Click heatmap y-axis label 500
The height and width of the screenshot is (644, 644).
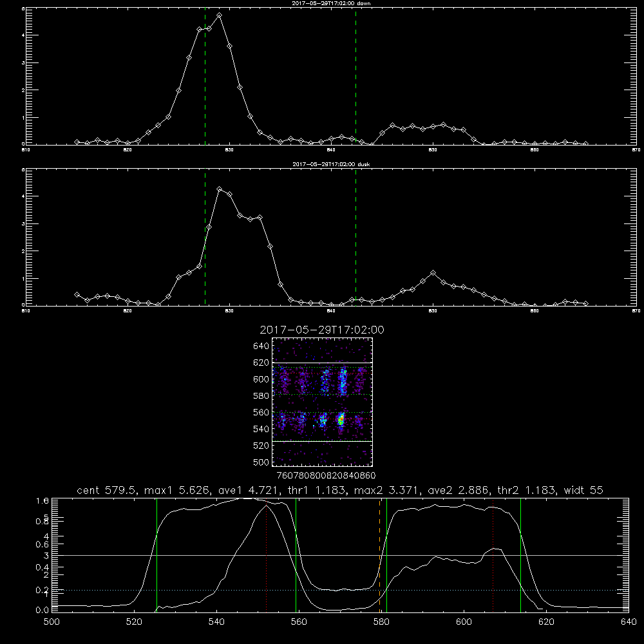click(x=261, y=462)
